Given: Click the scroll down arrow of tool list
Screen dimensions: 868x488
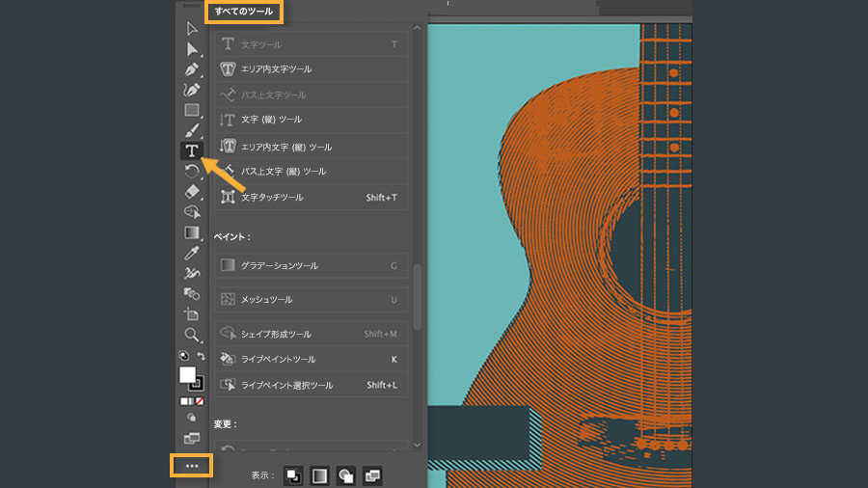Looking at the screenshot, I should point(417,445).
